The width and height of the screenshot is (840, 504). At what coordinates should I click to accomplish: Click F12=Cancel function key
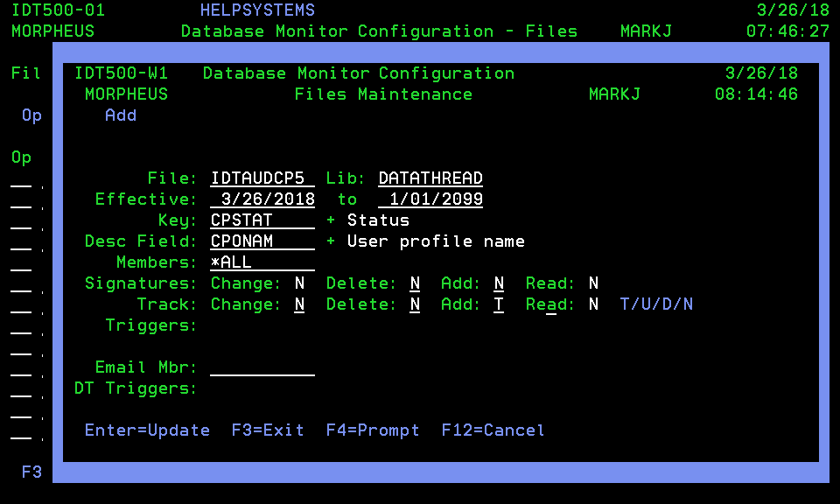tap(493, 430)
